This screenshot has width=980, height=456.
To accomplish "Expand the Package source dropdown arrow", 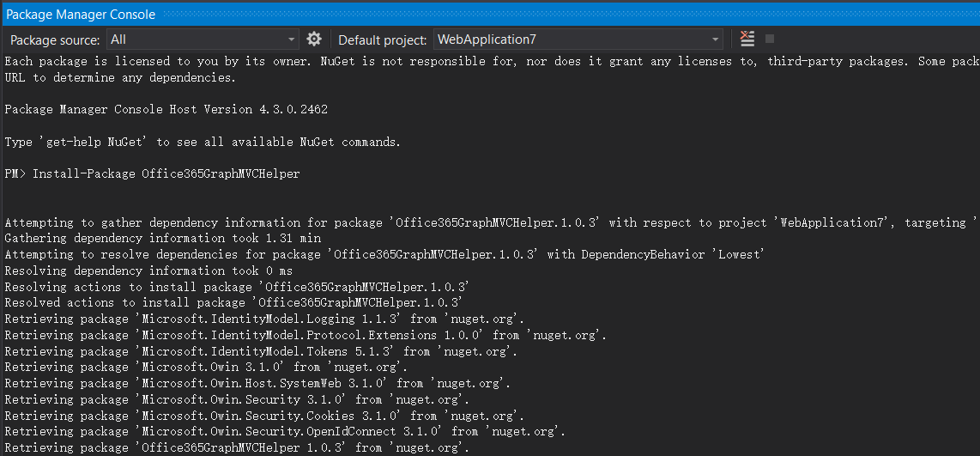I will [291, 40].
